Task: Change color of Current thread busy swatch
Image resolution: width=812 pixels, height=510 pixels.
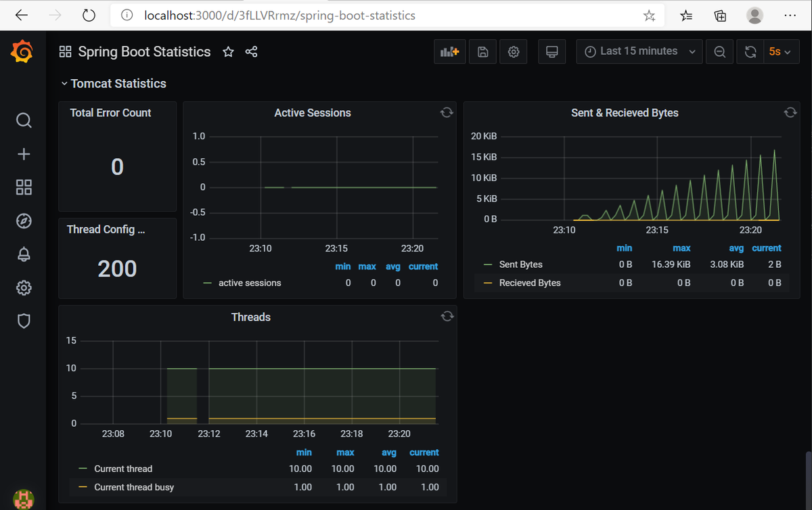Action: [x=83, y=487]
